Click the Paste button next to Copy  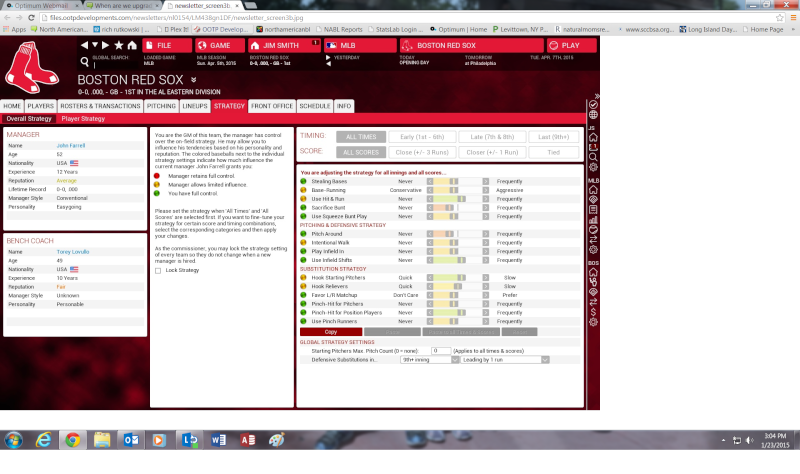point(392,332)
